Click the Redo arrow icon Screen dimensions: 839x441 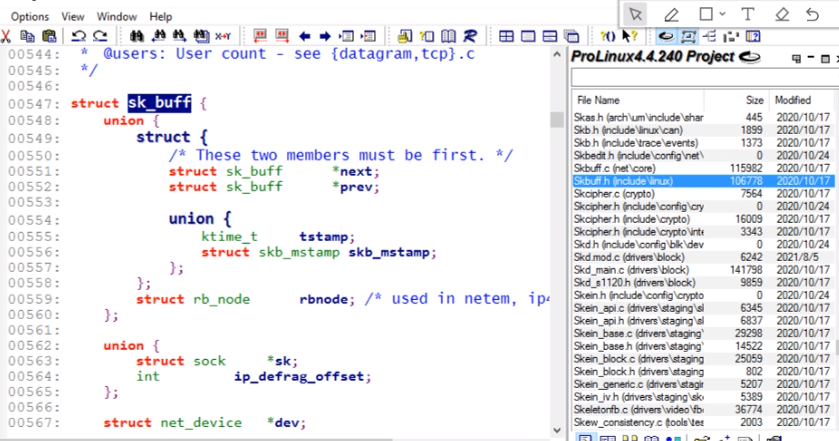100,36
